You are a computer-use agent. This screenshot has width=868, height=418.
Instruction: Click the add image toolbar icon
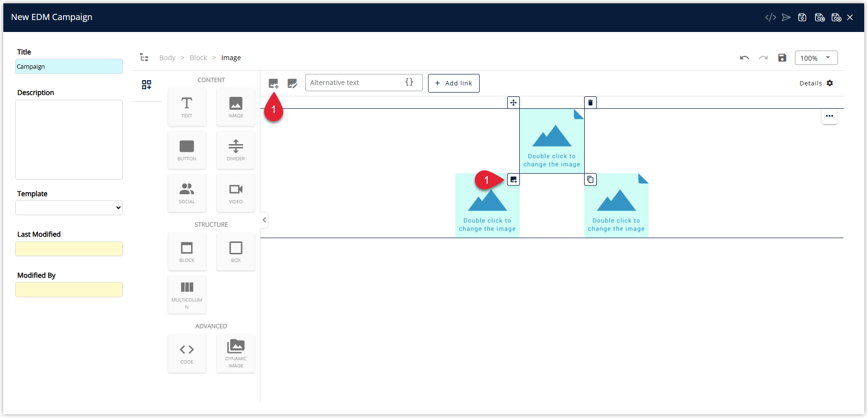pyautogui.click(x=273, y=84)
